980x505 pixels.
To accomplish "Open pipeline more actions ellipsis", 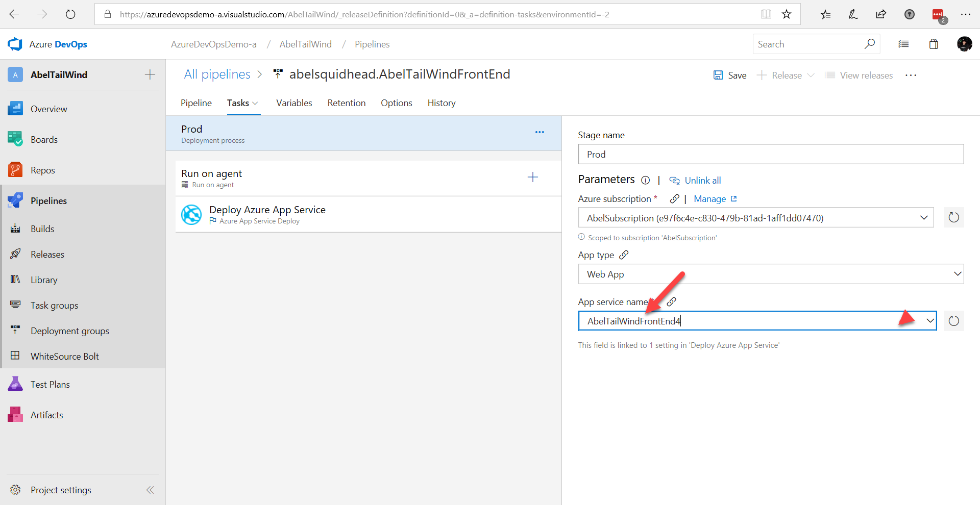I will 911,75.
